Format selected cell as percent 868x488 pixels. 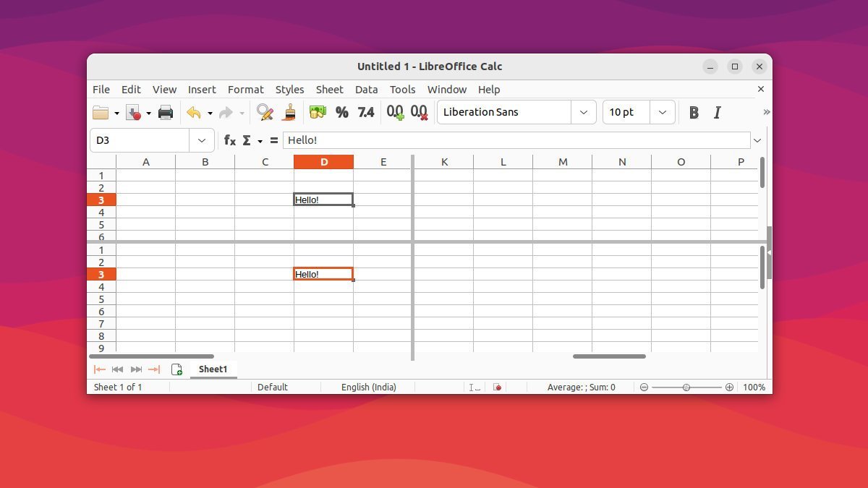click(x=341, y=112)
